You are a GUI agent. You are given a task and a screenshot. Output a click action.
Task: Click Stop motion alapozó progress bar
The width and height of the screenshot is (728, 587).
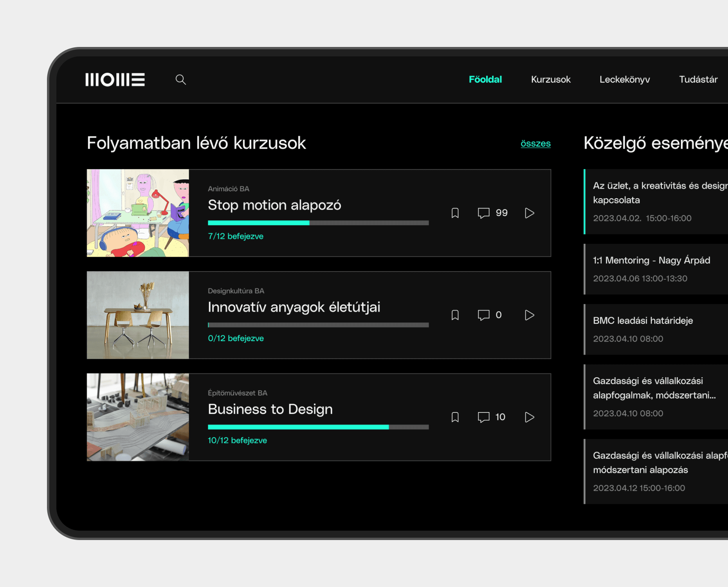(318, 223)
